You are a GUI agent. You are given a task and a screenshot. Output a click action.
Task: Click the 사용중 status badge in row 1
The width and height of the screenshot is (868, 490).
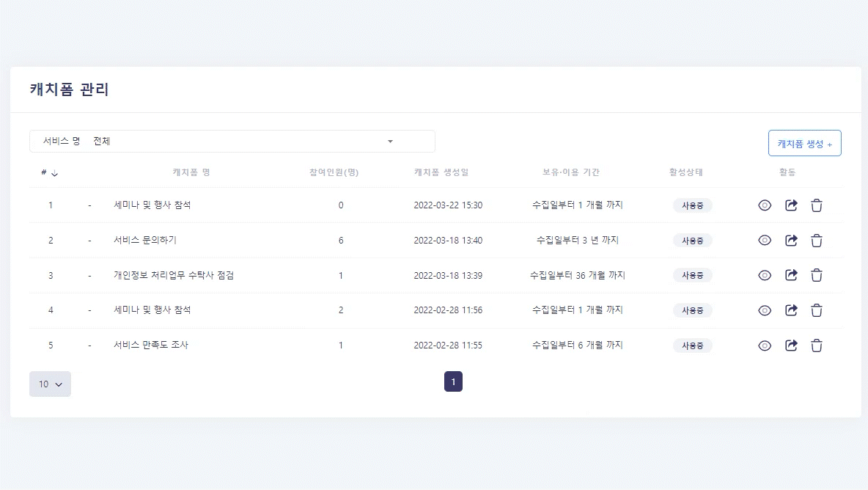coord(692,205)
